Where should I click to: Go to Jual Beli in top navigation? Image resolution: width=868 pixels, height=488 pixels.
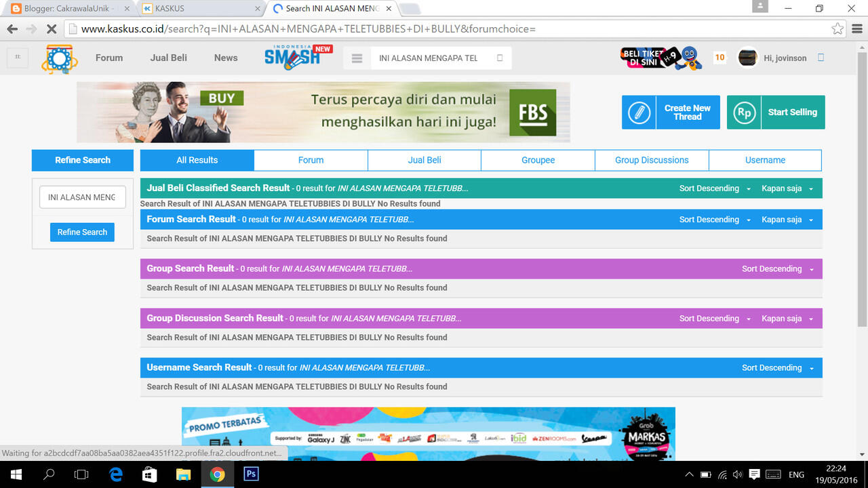pos(169,58)
